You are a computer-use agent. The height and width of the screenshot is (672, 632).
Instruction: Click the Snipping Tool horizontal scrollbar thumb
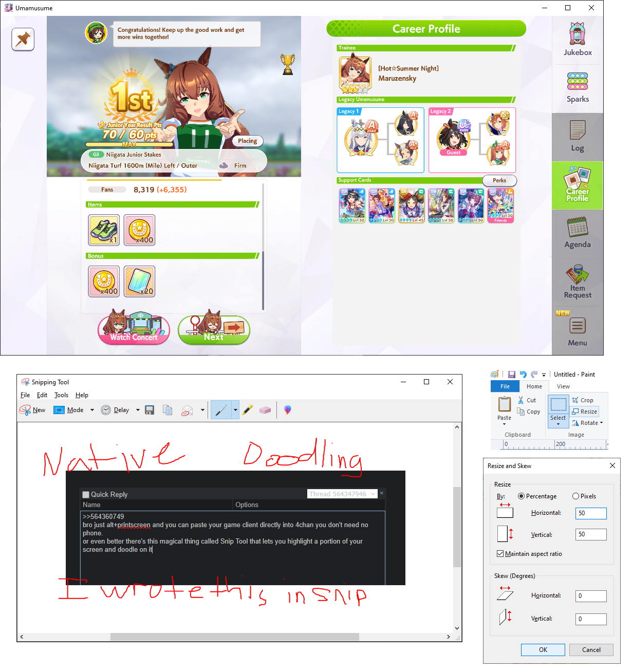234,637
